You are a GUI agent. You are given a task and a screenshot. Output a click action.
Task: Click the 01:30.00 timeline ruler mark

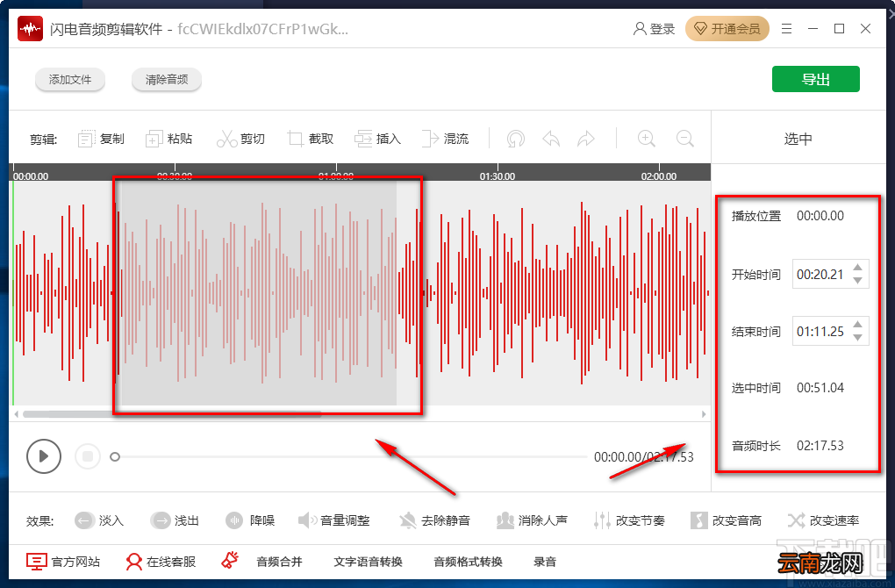pos(498,176)
